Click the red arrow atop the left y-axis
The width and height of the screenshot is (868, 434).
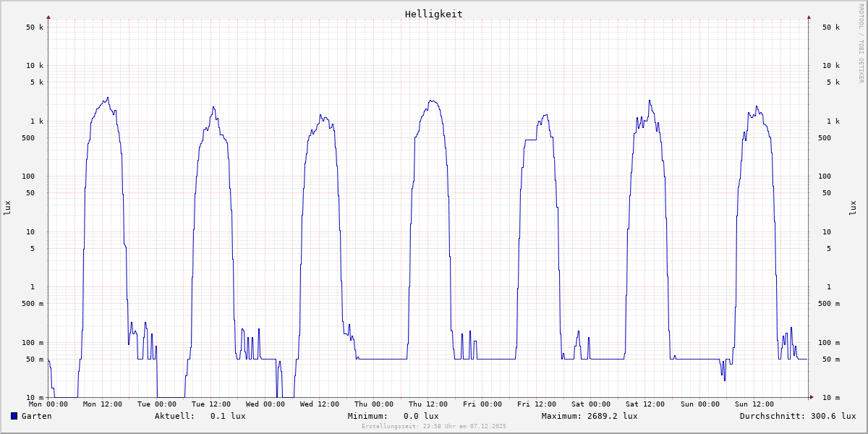[48, 17]
